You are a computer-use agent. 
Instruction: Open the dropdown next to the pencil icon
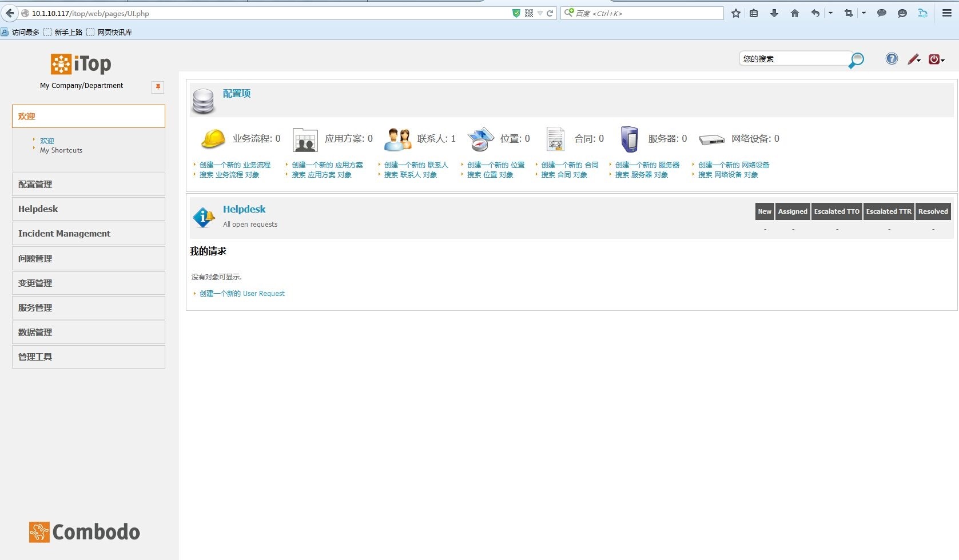coord(919,61)
